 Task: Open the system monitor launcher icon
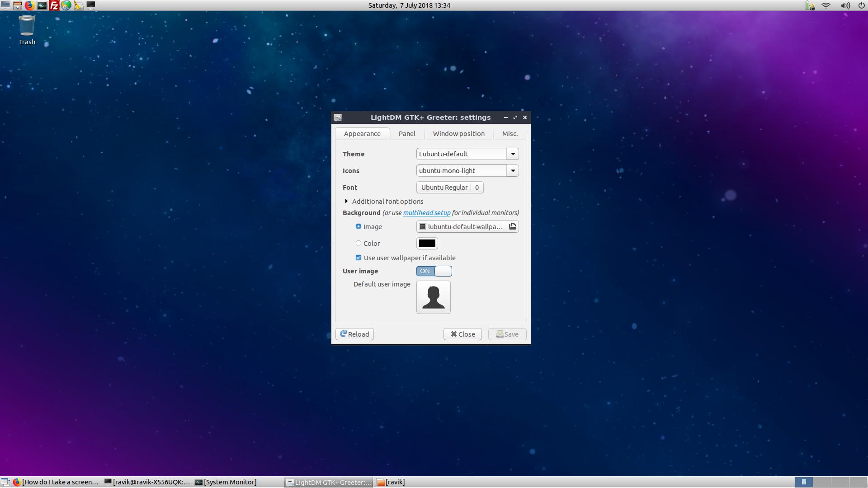click(42, 5)
